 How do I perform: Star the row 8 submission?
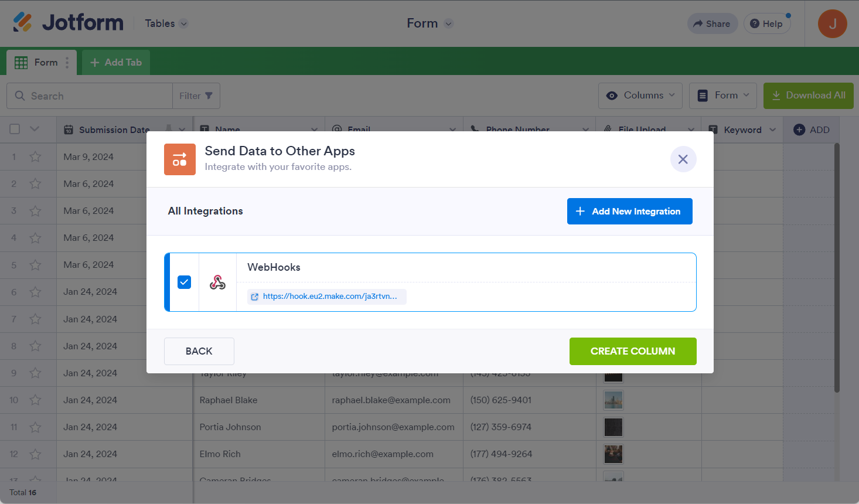point(35,346)
